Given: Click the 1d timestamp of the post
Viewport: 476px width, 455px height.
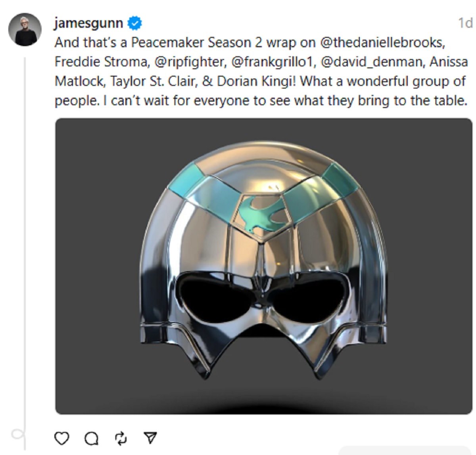Looking at the screenshot, I should [465, 23].
